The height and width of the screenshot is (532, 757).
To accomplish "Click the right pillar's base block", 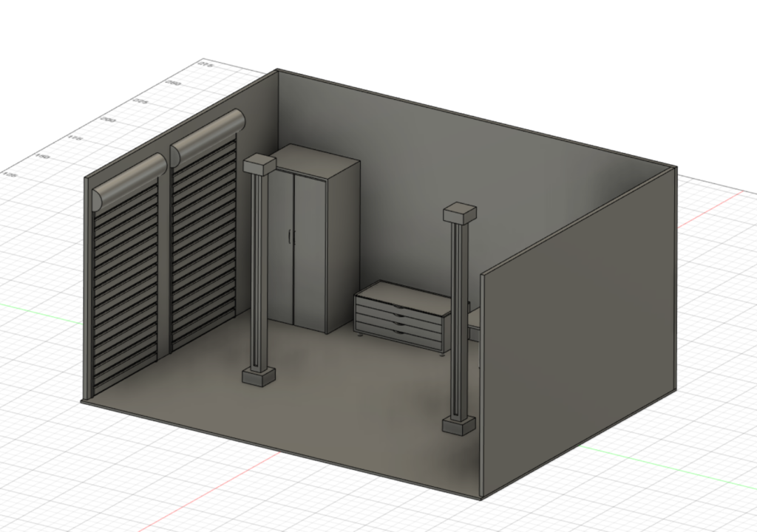I will [458, 426].
